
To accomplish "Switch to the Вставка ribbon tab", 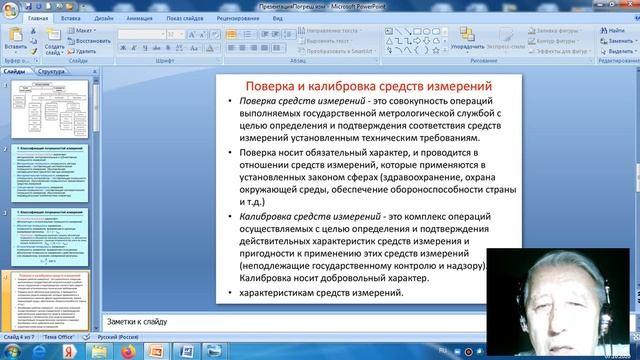I will 70,18.
